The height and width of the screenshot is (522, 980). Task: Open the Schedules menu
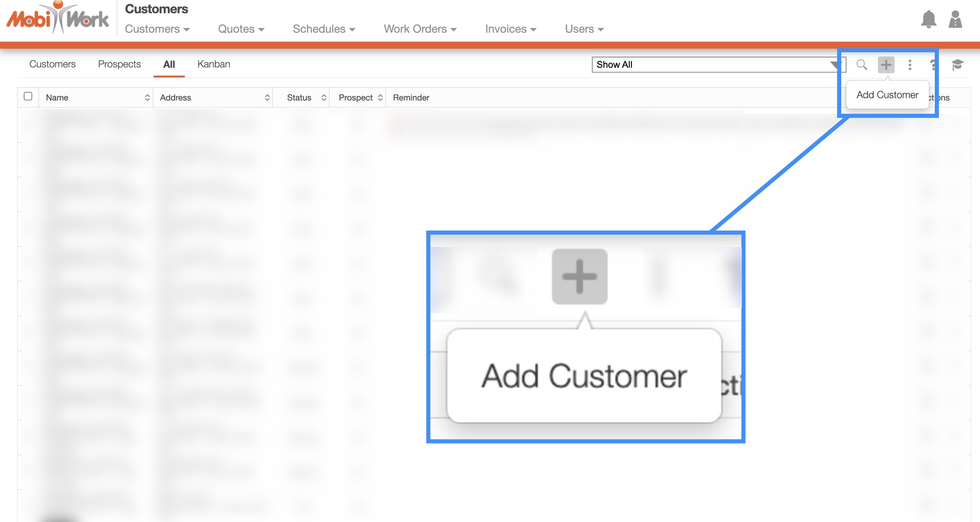[324, 29]
